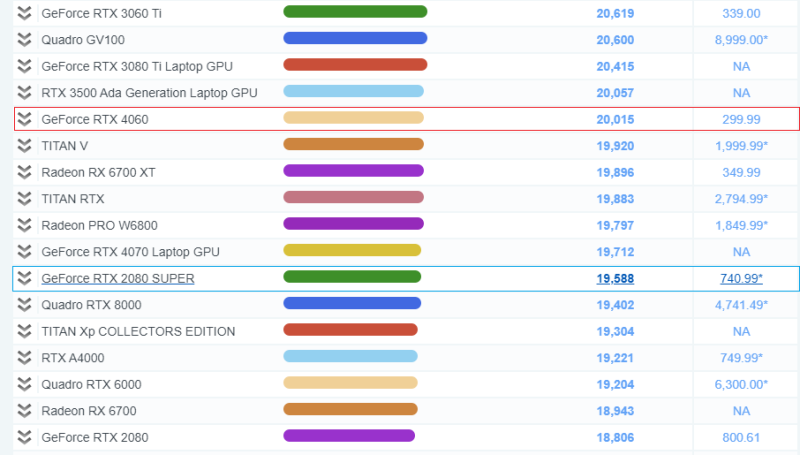Expand GeForce RTX 3080 Ti Laptop GPU chevron
This screenshot has width=800, height=455.
(24, 66)
